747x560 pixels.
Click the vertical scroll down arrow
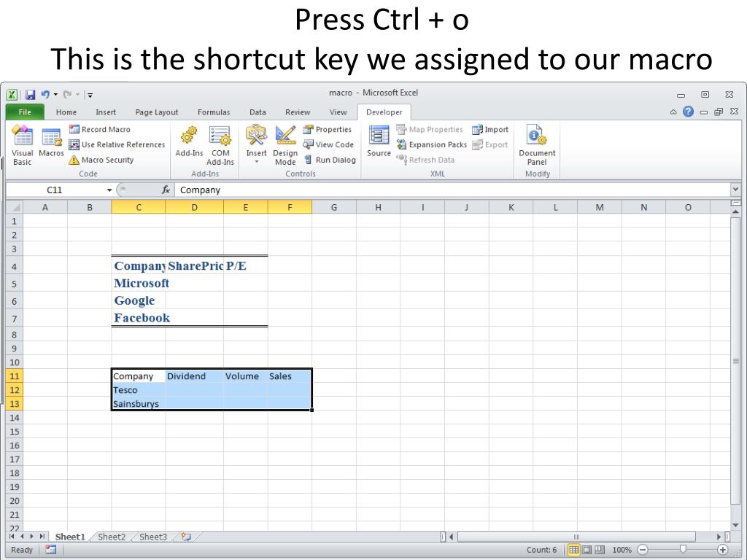point(735,525)
